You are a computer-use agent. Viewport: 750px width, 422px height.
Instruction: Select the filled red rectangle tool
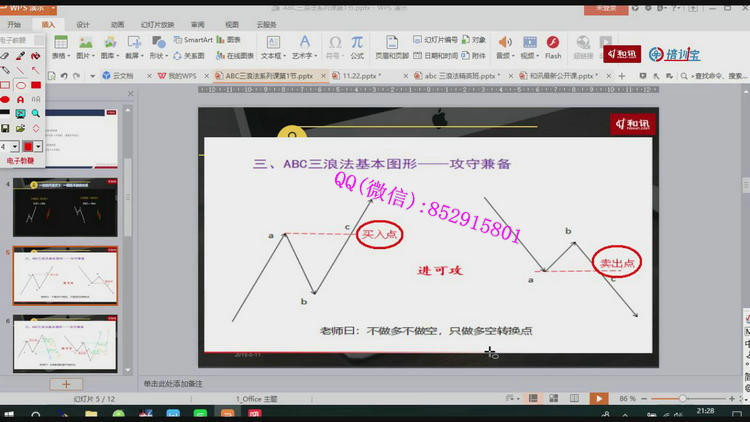point(35,85)
